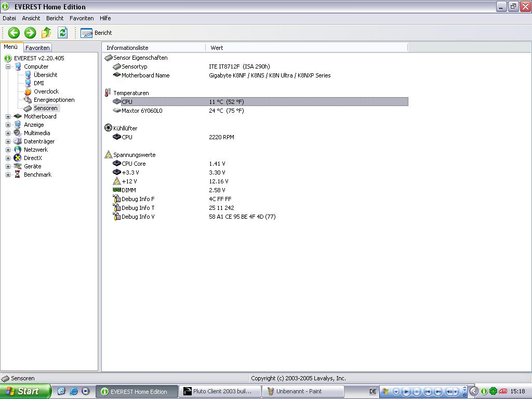
Task: Expand the Geräte tree node
Action: pyautogui.click(x=8, y=166)
